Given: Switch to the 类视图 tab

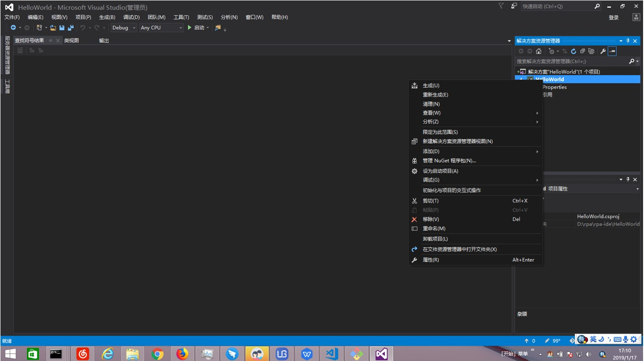Looking at the screenshot, I should coord(72,41).
